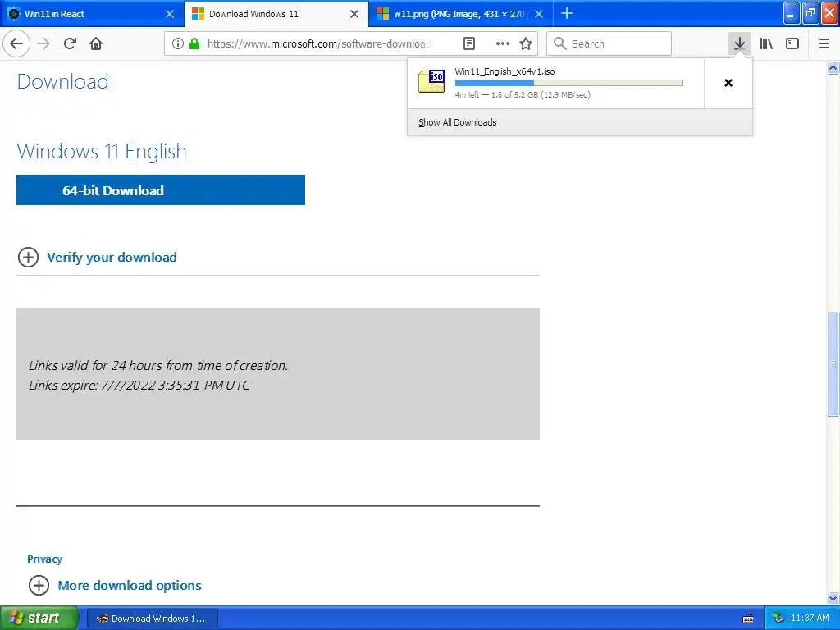This screenshot has width=840, height=630.
Task: Click the system tray network icon
Action: [x=779, y=619]
